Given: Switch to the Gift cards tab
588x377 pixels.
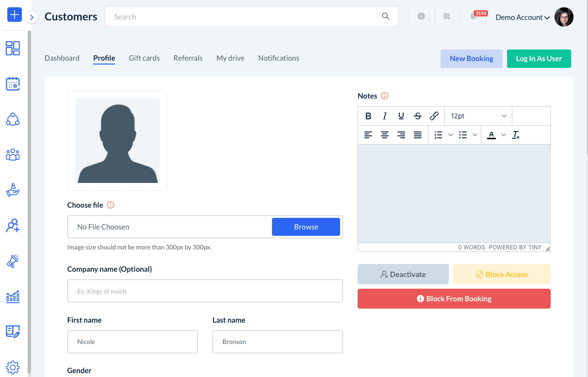Looking at the screenshot, I should pos(144,58).
